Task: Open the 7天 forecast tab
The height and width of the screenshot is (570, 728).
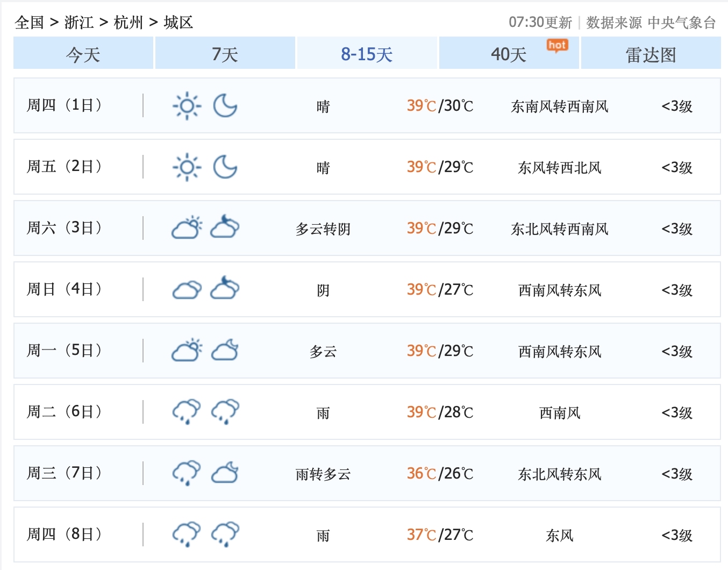Action: [x=225, y=53]
